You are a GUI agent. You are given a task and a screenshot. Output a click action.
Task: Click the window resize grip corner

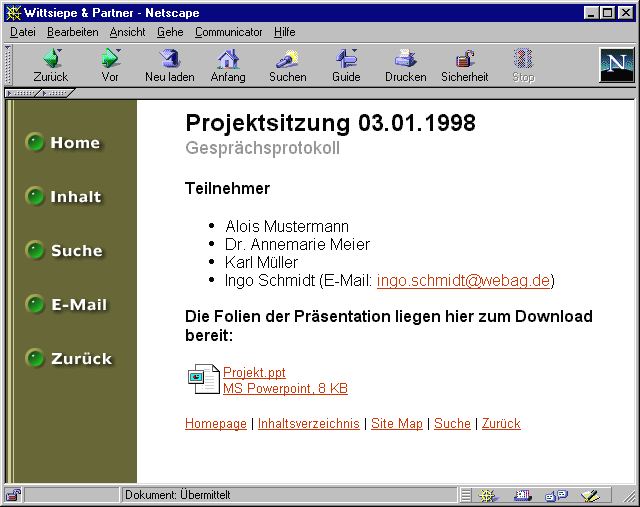pyautogui.click(x=629, y=496)
